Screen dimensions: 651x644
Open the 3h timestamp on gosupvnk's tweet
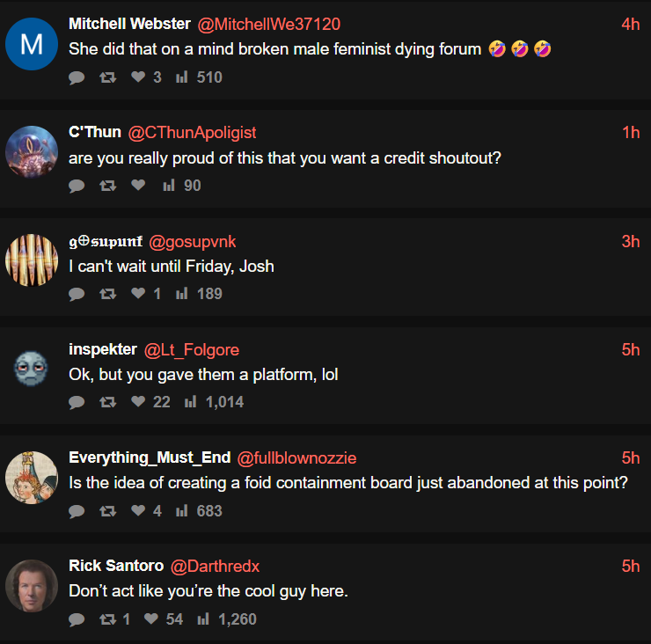click(631, 241)
